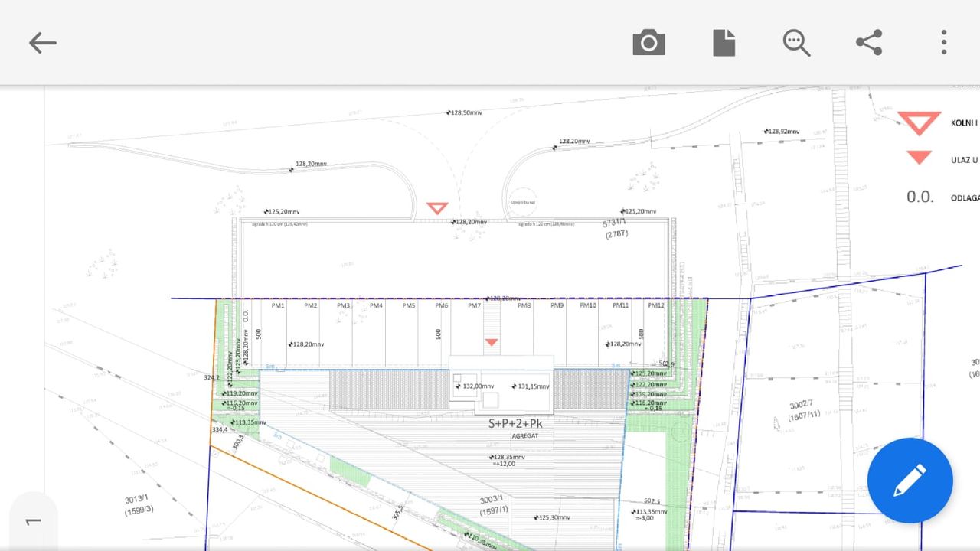
Task: Click parking spot label PM2
Action: (310, 305)
